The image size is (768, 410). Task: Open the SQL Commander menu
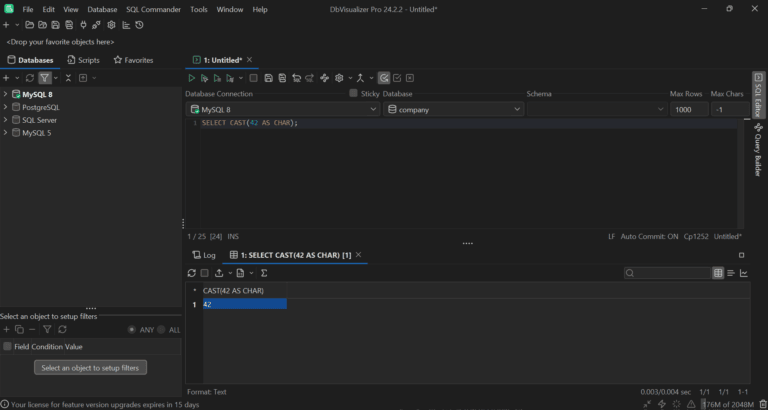pyautogui.click(x=153, y=9)
